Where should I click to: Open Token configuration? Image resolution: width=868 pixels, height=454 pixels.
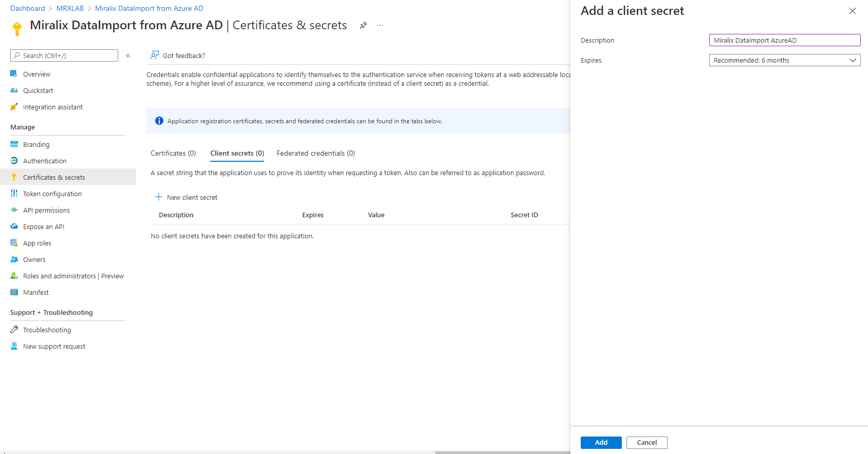click(52, 194)
